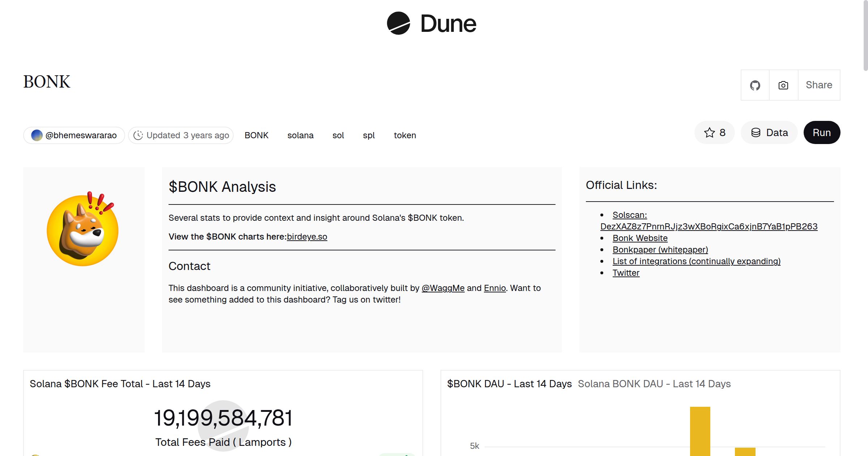Click the Share button
This screenshot has height=456, width=868.
click(x=818, y=85)
